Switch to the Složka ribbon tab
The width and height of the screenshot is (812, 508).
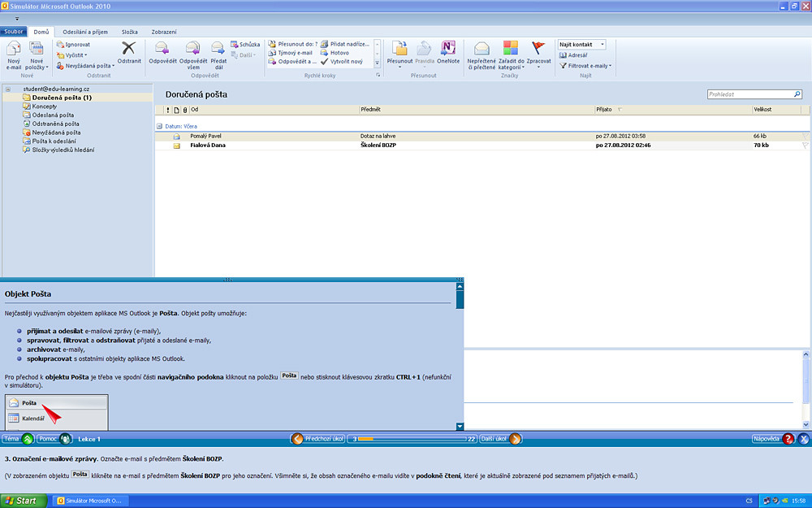coord(129,32)
